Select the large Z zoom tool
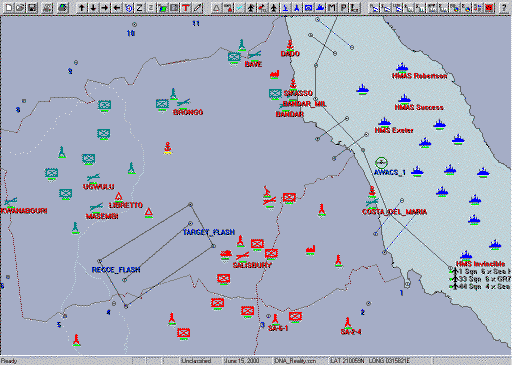 (140, 7)
